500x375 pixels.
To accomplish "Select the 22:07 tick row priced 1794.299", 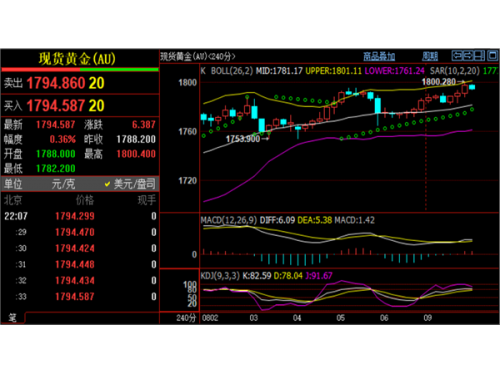I will pyautogui.click(x=80, y=216).
